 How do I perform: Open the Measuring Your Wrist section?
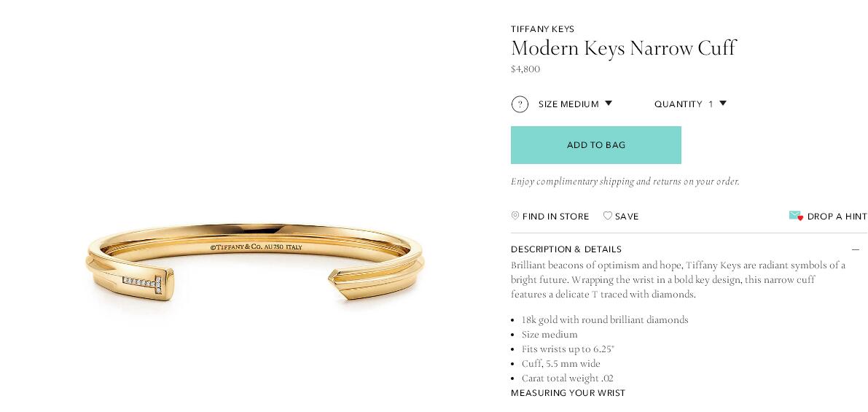coord(568,393)
